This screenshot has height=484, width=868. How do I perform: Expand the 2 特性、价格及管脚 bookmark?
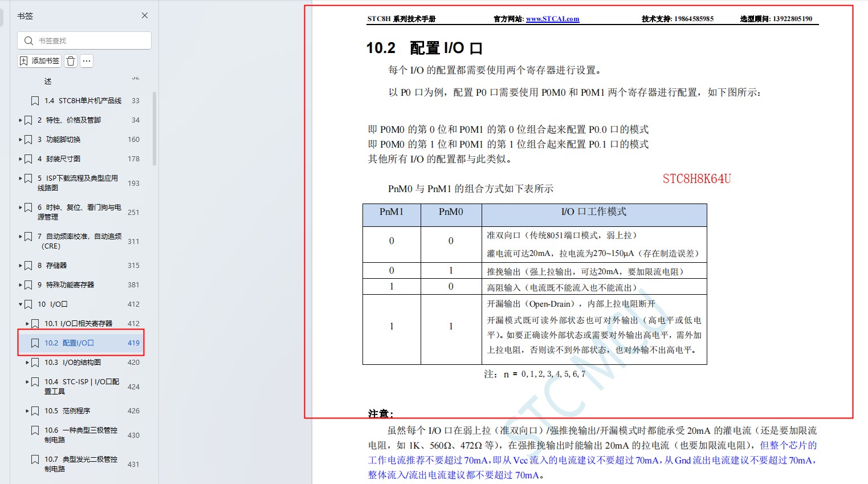21,120
